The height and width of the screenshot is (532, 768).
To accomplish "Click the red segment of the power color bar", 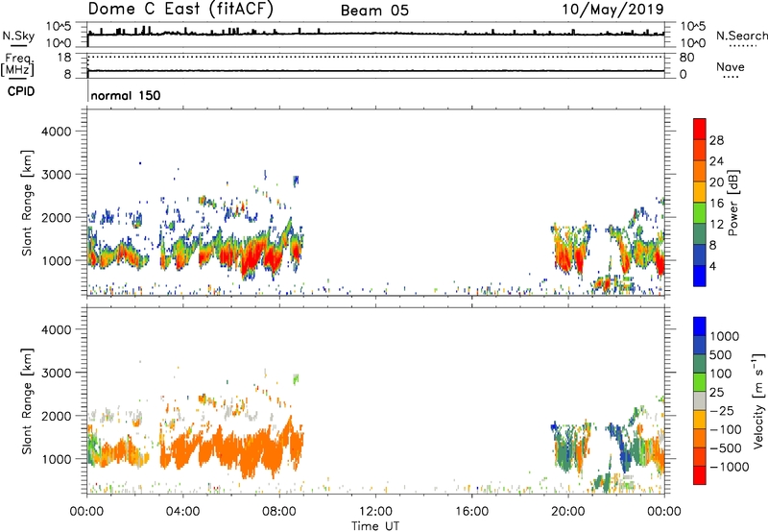I will (x=700, y=129).
